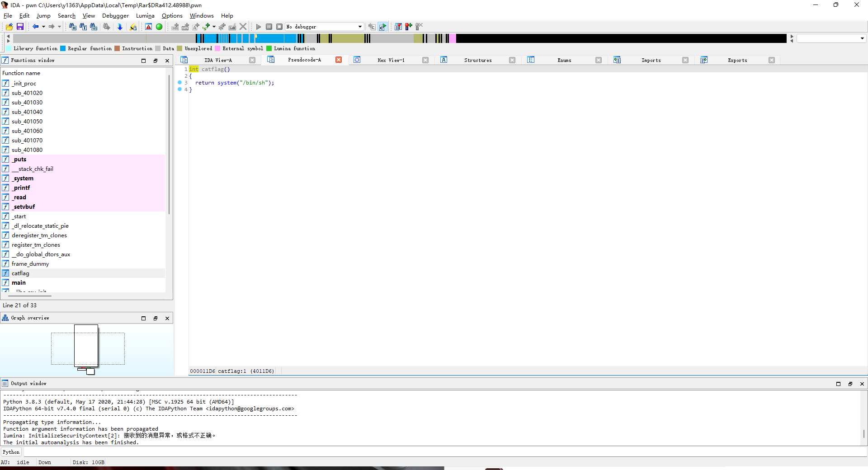Click the red warning triangle toolbar icon
Viewport: 868px width, 470px height.
click(x=148, y=27)
